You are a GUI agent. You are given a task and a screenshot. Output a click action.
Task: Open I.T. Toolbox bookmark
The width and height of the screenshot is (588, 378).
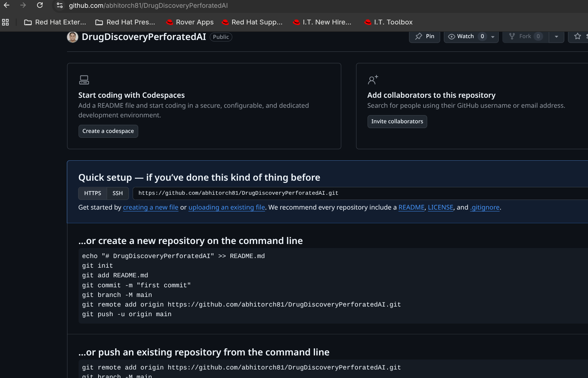pyautogui.click(x=388, y=22)
